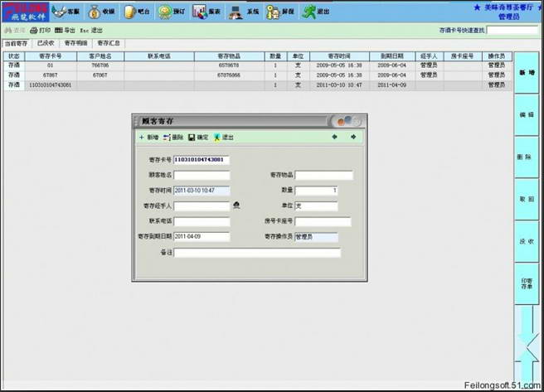Click 新增 plus icon in dialog toolbar
The width and height of the screenshot is (544, 392).
[x=148, y=138]
